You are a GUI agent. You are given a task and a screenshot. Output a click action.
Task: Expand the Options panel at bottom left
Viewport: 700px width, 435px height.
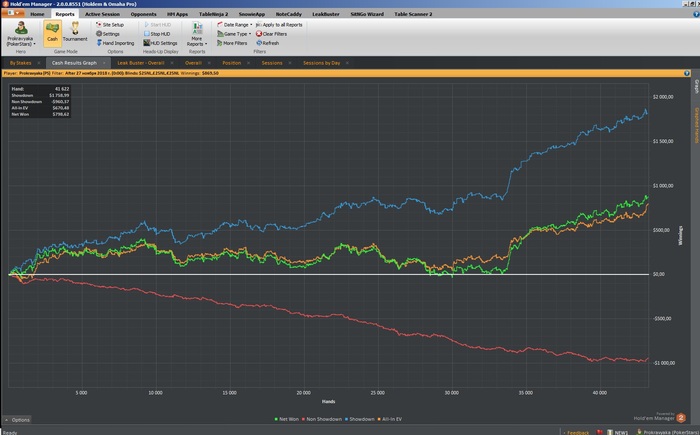[x=17, y=420]
